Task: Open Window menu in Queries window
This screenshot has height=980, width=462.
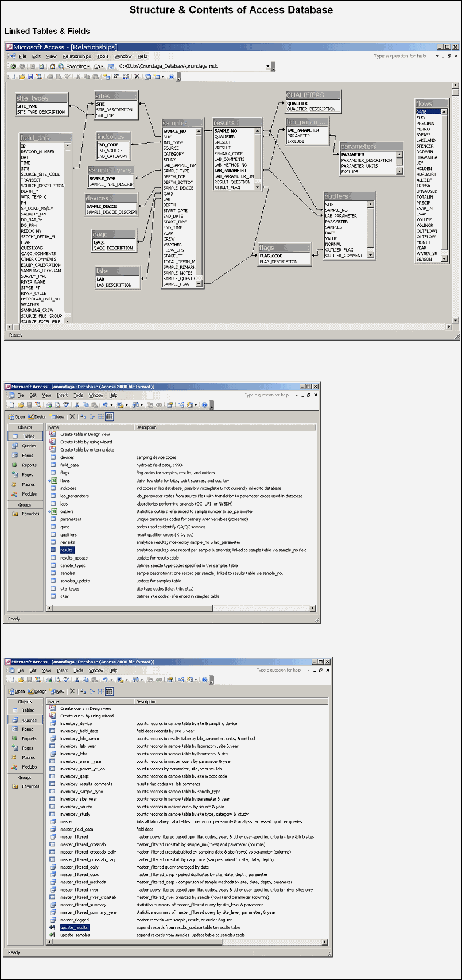Action: [x=96, y=670]
